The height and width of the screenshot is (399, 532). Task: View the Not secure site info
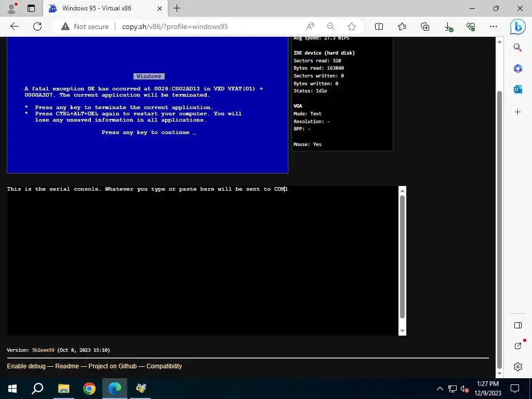85,26
